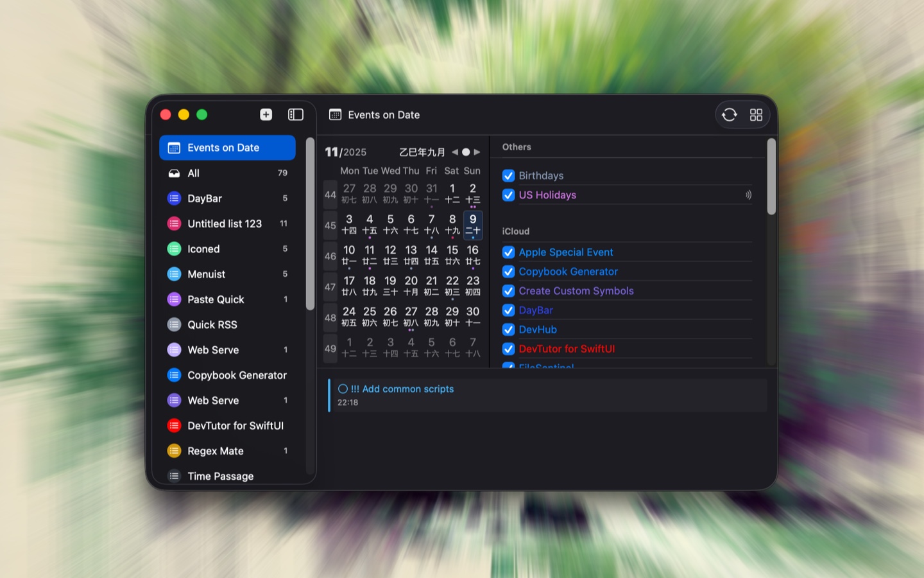
Task: Click the red DevTutor for SwiftUI sidebar icon
Action: click(174, 426)
